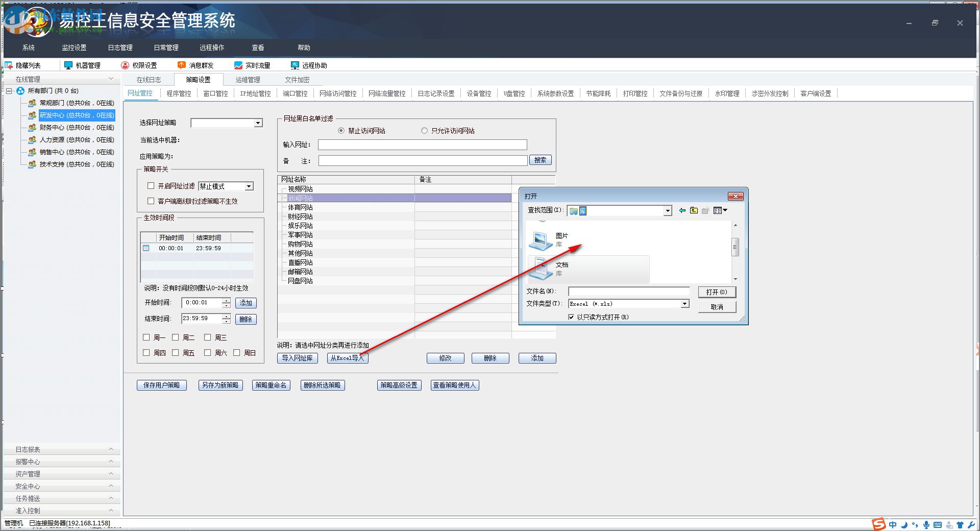Click the microphone voice input icon
980x531 pixels.
point(926,525)
